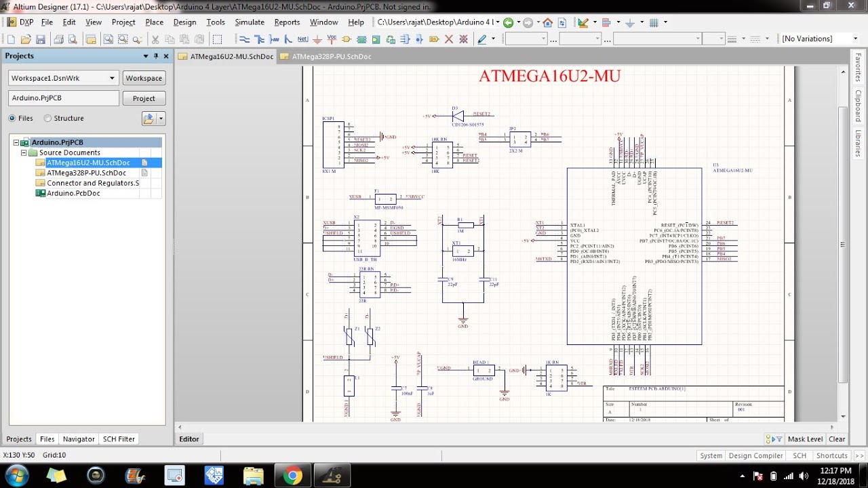Select the Place Net Label tool
Viewport: 868px width, 488px height.
pyautogui.click(x=302, y=39)
